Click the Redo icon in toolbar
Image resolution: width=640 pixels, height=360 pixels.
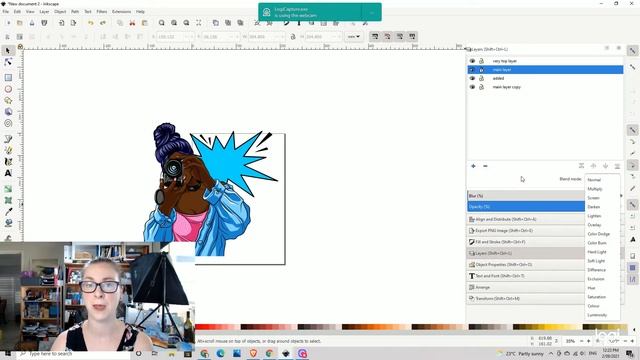point(103,23)
